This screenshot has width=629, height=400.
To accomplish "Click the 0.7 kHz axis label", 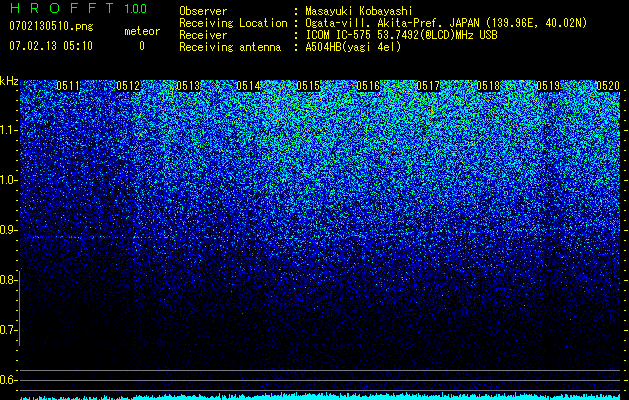I will coord(8,330).
